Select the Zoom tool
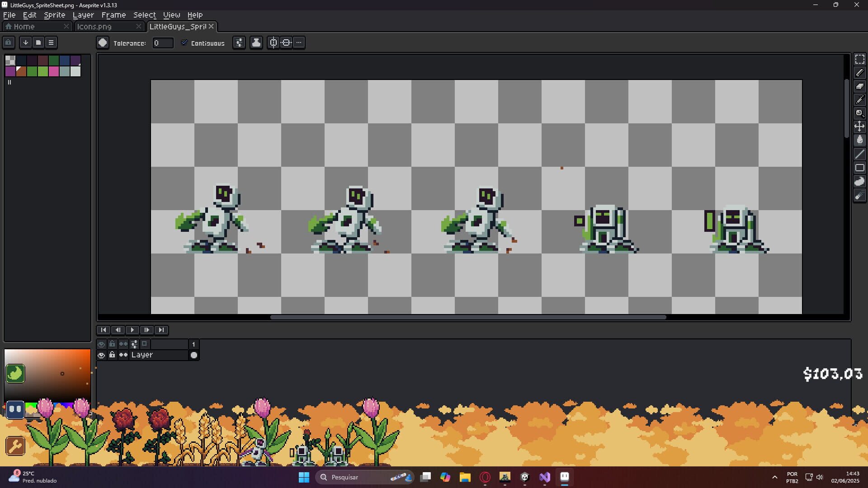 pos(859,113)
